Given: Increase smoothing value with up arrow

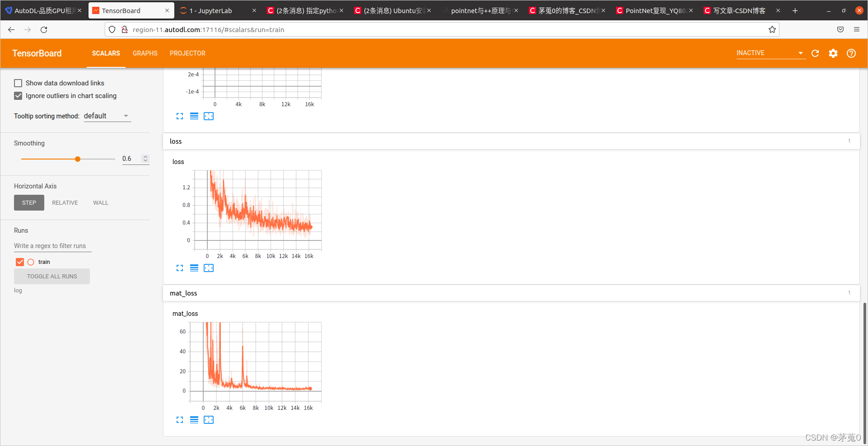Looking at the screenshot, I should pos(145,157).
